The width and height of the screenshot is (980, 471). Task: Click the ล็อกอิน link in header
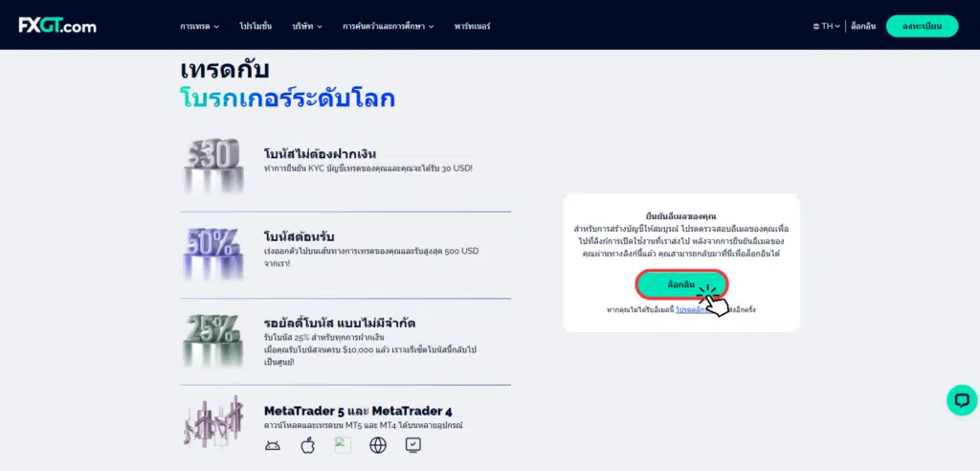863,26
